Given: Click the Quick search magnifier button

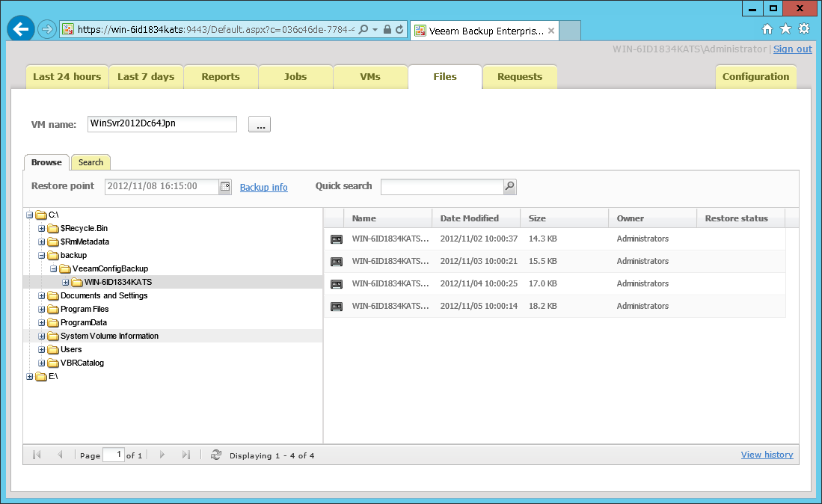Looking at the screenshot, I should coord(509,186).
